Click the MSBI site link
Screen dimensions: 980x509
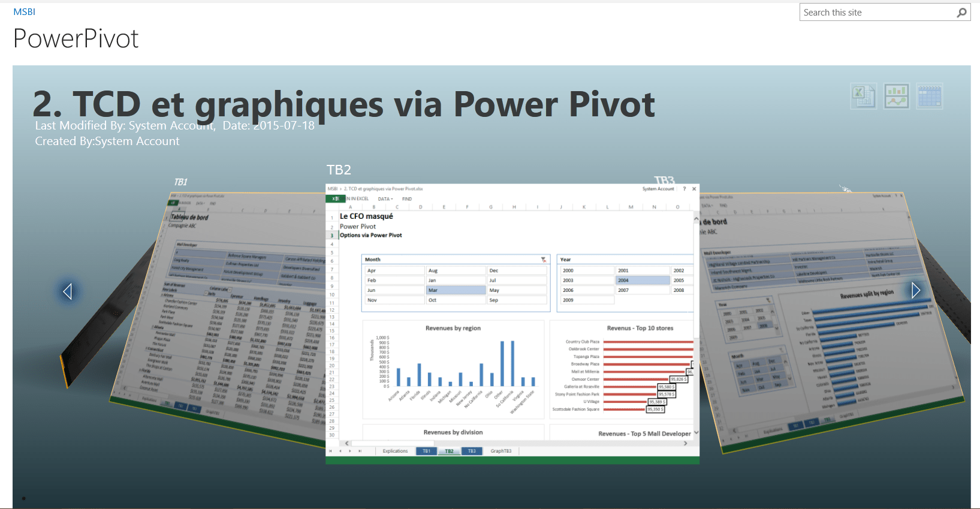pos(25,12)
